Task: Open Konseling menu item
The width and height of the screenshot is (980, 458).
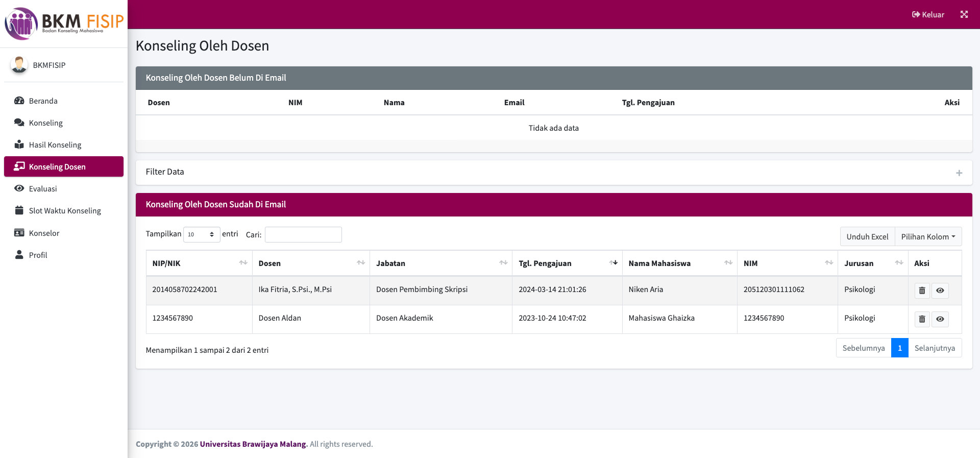Action: click(x=64, y=123)
